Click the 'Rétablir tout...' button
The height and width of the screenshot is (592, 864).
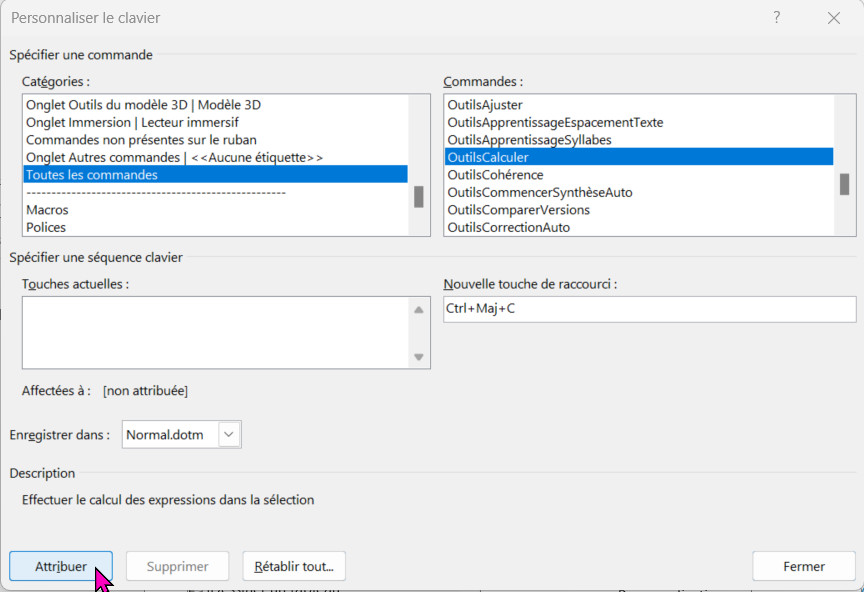click(294, 566)
